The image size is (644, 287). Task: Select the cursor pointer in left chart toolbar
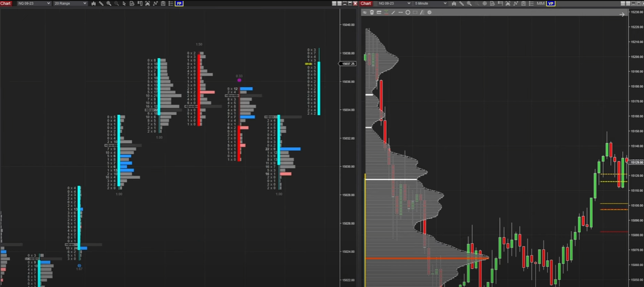[124, 3]
